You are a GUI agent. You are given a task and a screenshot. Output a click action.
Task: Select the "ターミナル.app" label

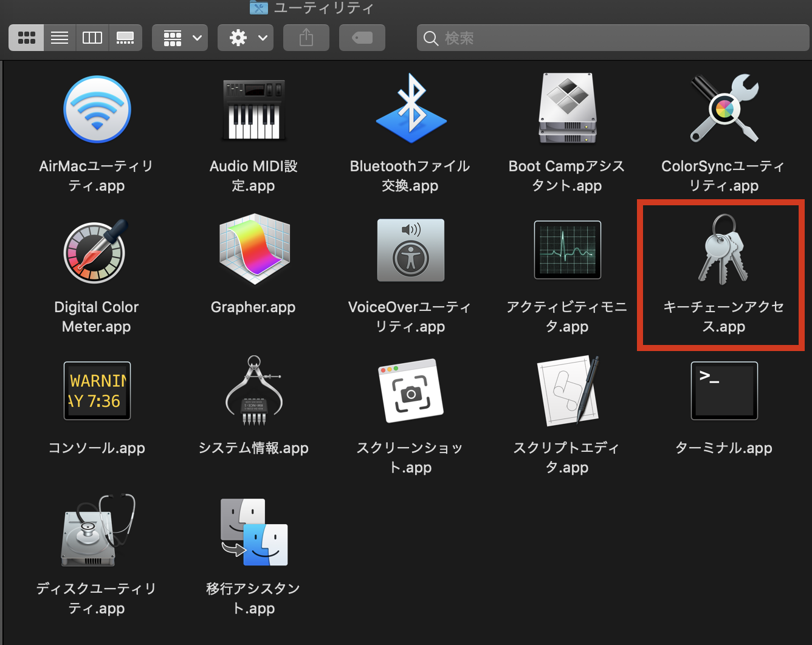(724, 448)
